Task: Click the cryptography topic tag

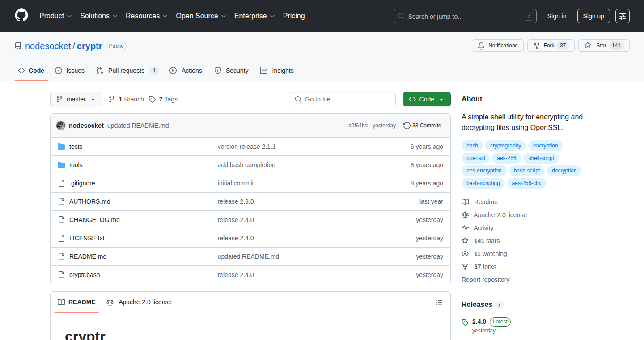Action: click(x=506, y=146)
